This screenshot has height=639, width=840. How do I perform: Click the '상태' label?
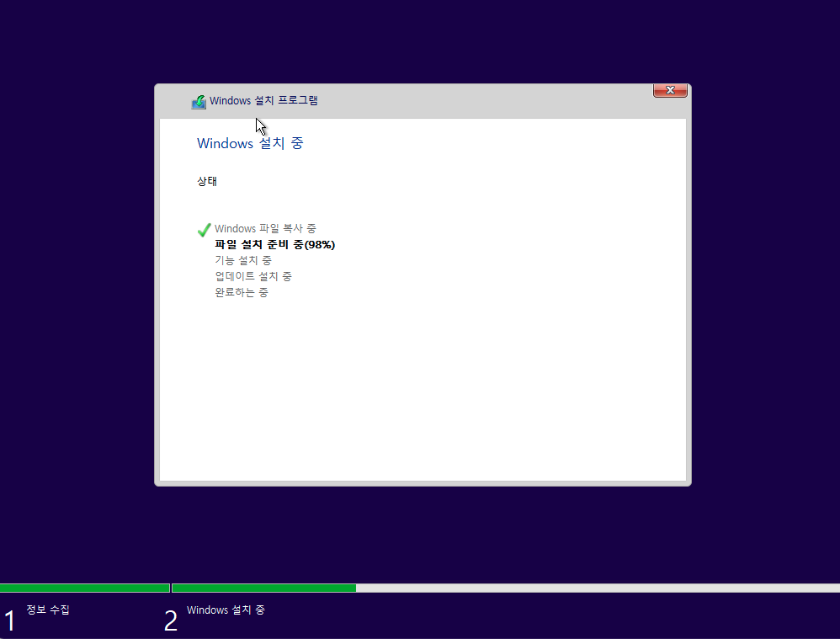point(207,181)
